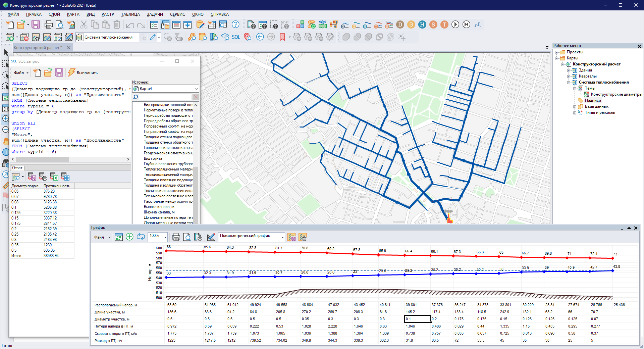Select the Pan hand tool
The height and width of the screenshot is (349, 644).
[6, 141]
